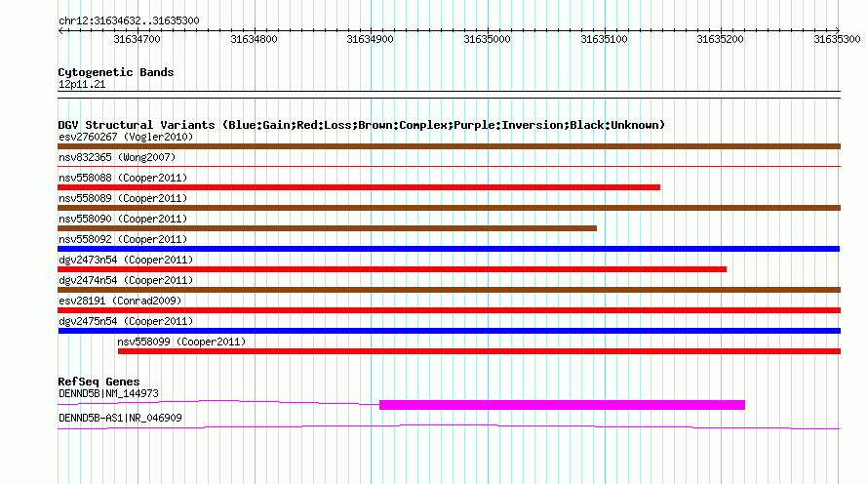Open nsv558099 (Cooper2011) label
The height and width of the screenshot is (484, 868).
coord(181,342)
